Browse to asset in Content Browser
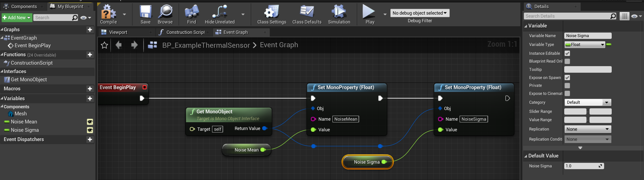The width and height of the screenshot is (644, 180). [x=165, y=14]
